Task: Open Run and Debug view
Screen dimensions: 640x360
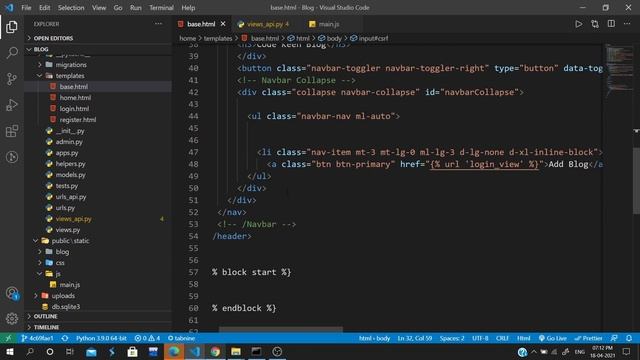Action: [12, 105]
